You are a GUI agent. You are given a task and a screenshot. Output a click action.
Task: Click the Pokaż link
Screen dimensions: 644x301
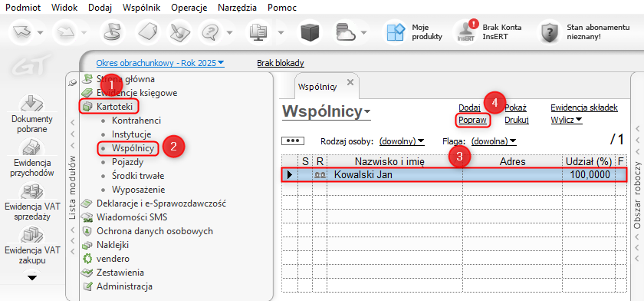pyautogui.click(x=516, y=107)
